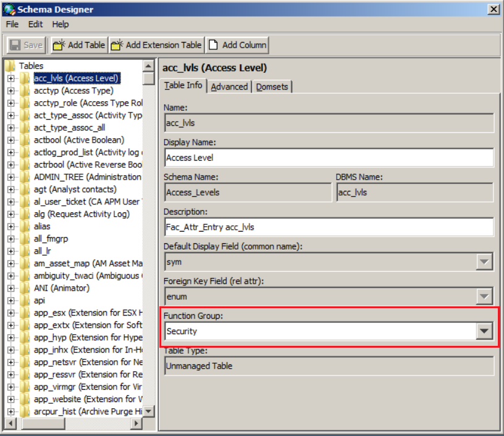This screenshot has height=436, width=504.
Task: Click the folder icon beside alias
Action: [x=25, y=227]
